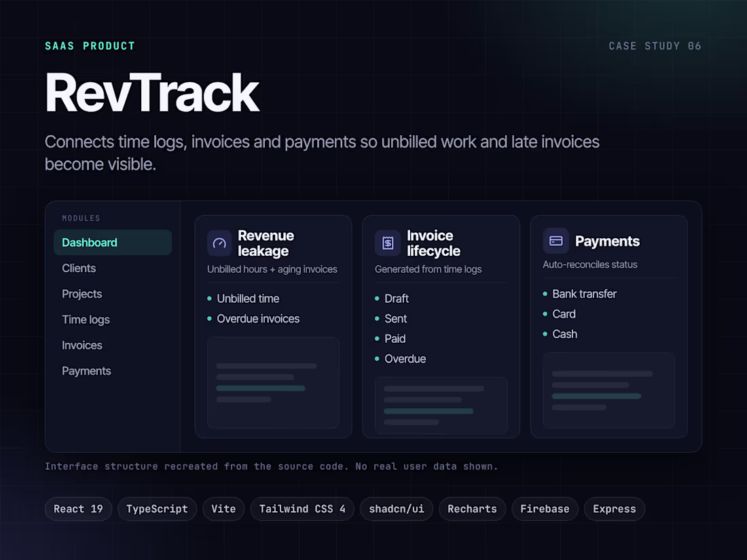
Task: Click the Invoice lifecycle placeholder preview
Action: [x=441, y=405]
